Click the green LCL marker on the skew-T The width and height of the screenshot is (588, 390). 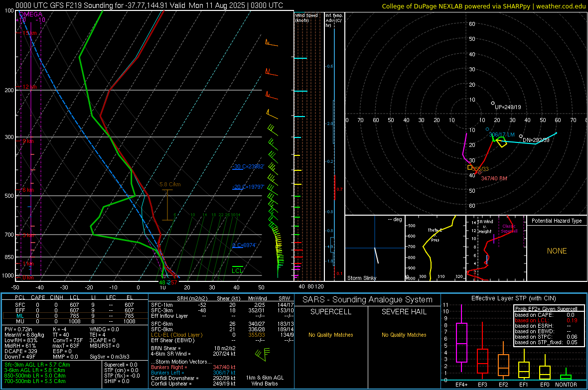click(x=237, y=270)
